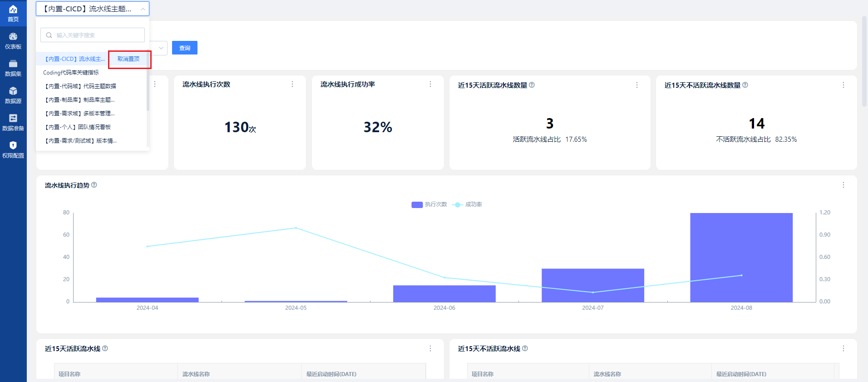Click the 130次 execution count value

point(240,127)
